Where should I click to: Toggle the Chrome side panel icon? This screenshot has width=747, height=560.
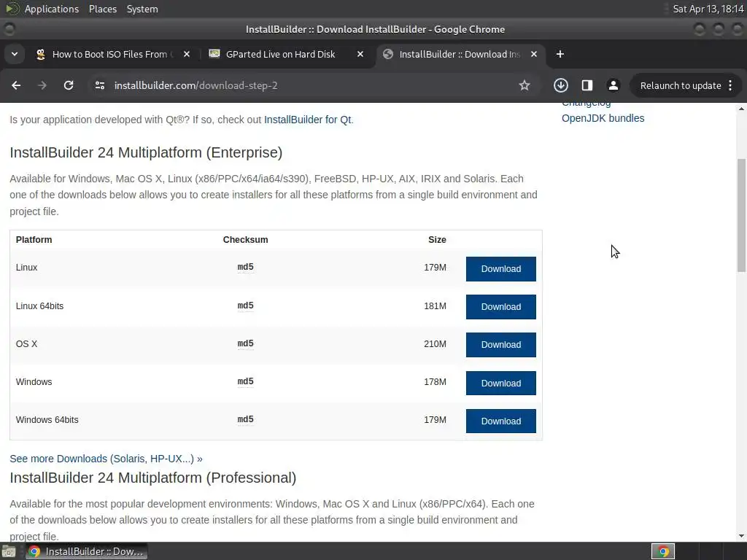pos(587,85)
